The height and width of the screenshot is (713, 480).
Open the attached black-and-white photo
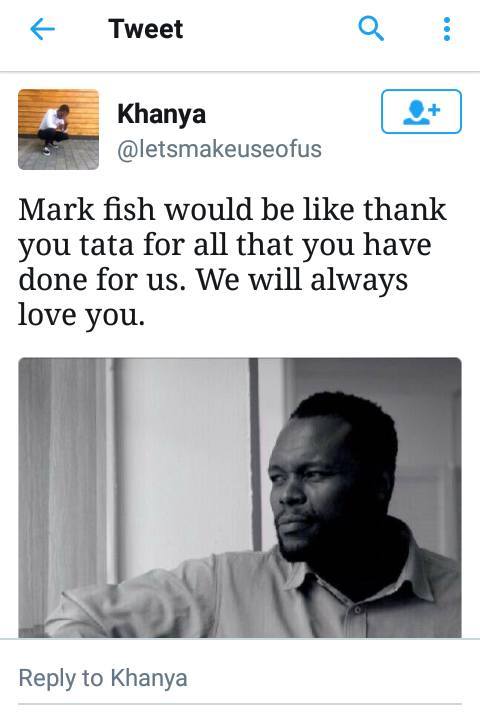pos(240,498)
